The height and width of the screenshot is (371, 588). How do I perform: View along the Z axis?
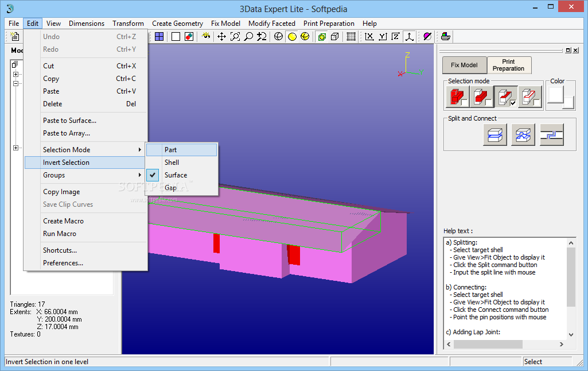click(396, 36)
